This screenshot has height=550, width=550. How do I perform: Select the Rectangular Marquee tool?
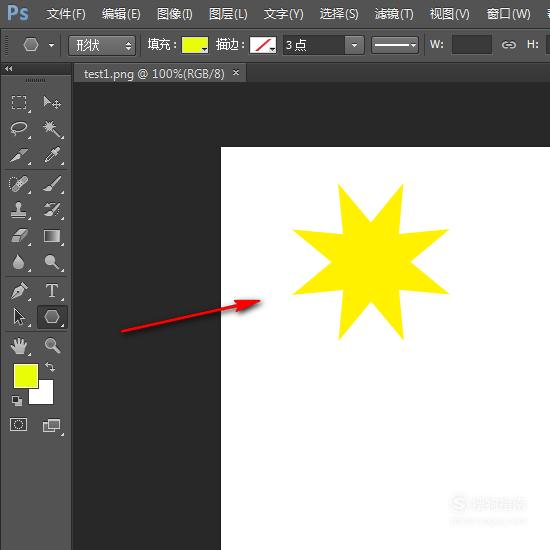point(19,103)
